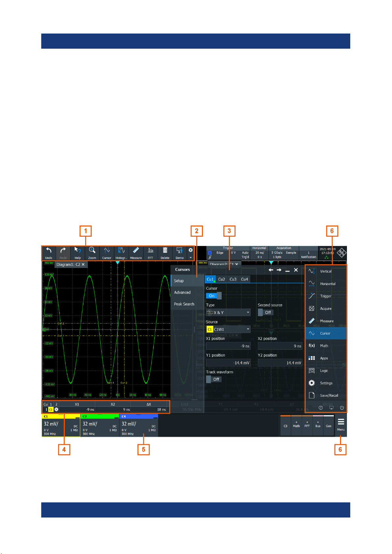Select the Histogram tool in toolbar
Screen dimensions: 392x554
pos(121,253)
